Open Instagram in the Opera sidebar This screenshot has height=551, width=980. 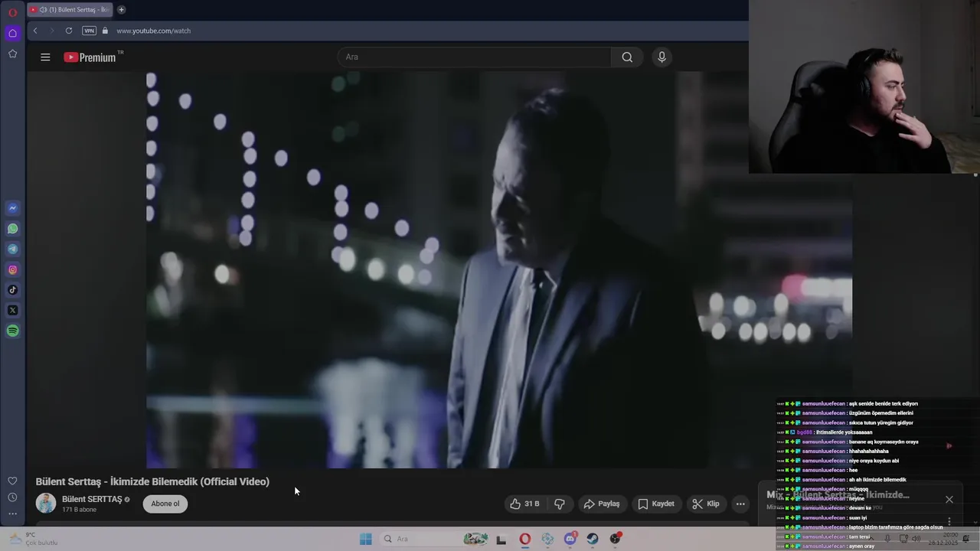12,269
